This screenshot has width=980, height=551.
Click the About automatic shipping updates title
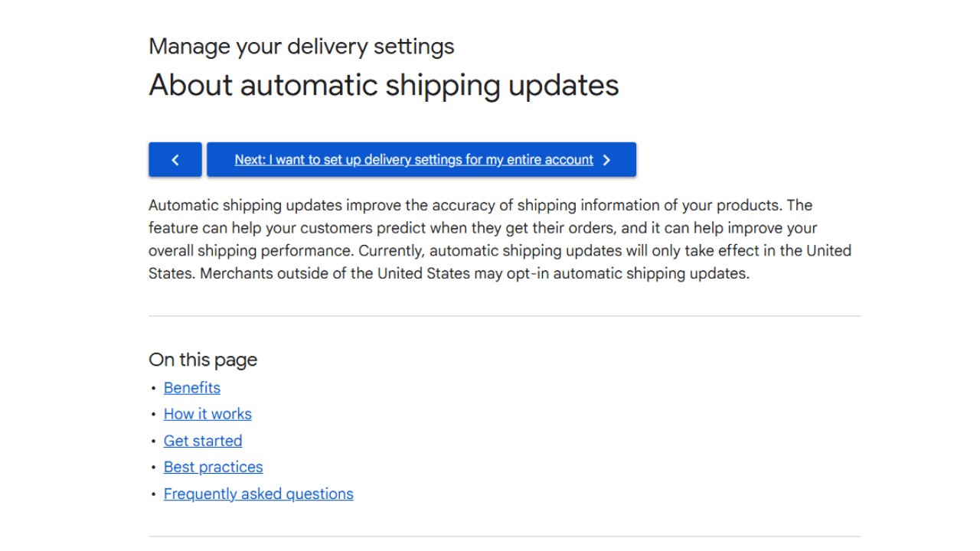tap(384, 85)
